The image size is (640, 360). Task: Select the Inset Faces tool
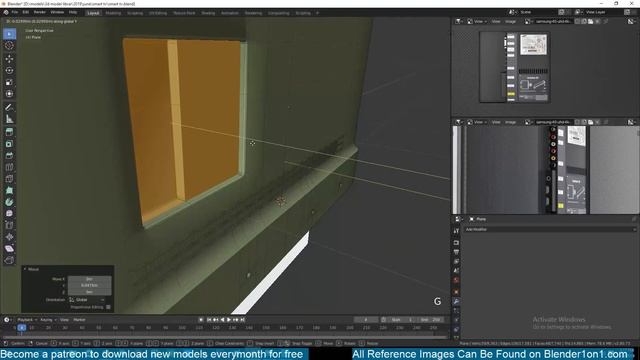[9, 144]
